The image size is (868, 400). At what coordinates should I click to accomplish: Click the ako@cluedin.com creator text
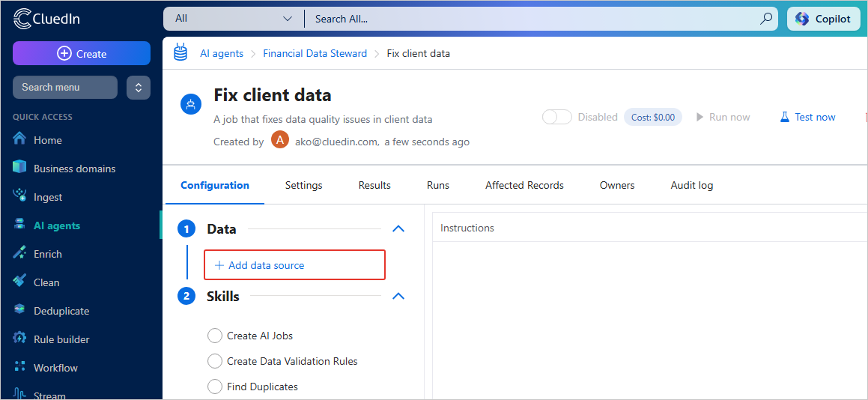point(336,142)
